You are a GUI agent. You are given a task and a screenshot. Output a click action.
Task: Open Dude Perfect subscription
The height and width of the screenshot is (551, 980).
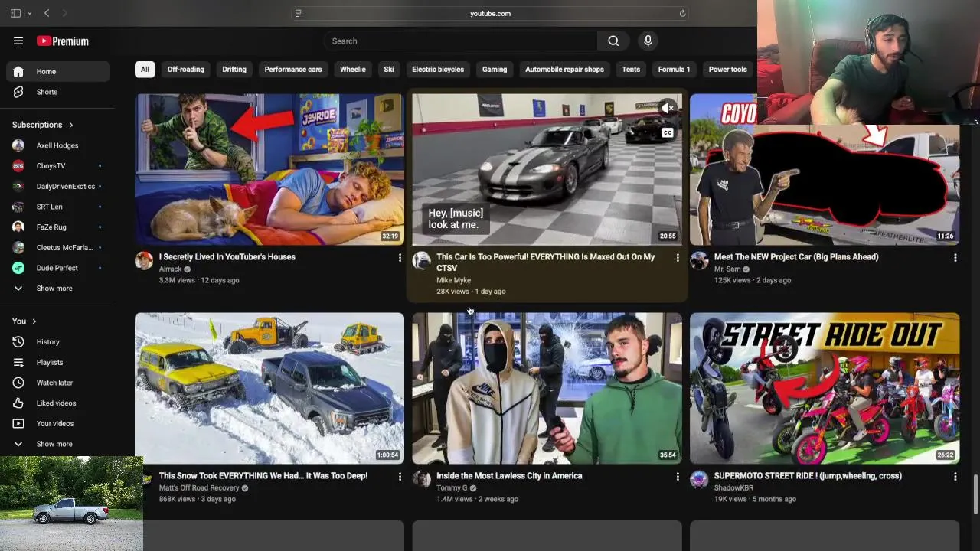coord(58,268)
